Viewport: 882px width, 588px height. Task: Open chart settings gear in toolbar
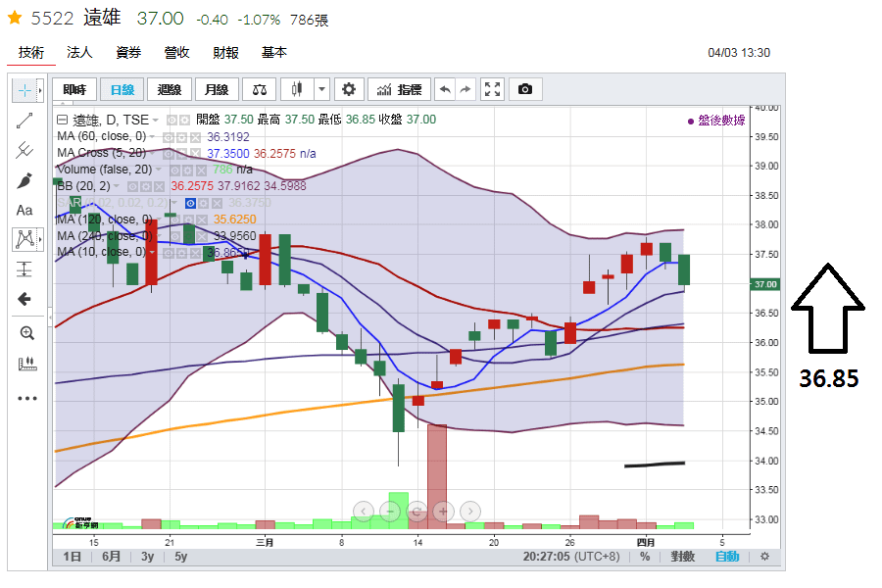point(349,89)
